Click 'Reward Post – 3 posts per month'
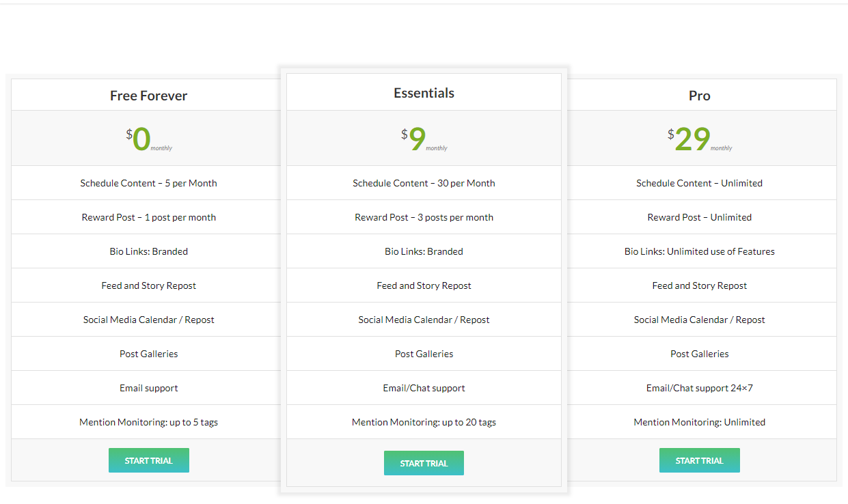Screen dimensions: 848x504 pos(424,217)
